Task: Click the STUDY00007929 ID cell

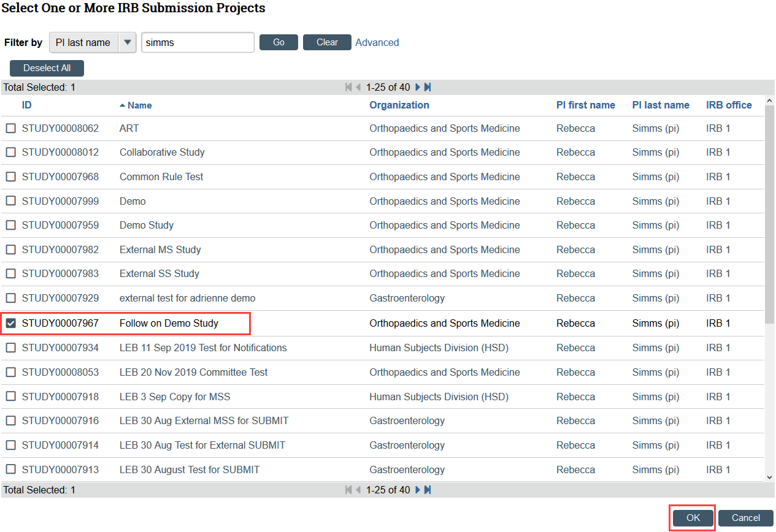Action: tap(60, 298)
